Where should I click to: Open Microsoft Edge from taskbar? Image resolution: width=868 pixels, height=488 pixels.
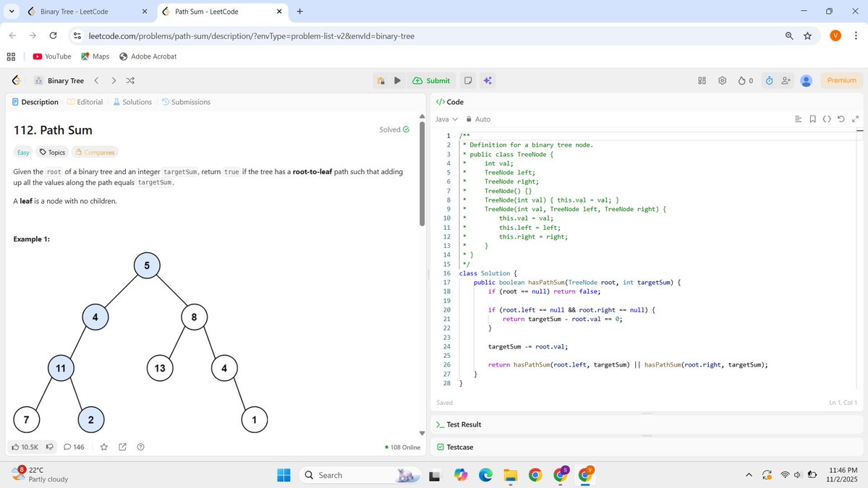click(485, 475)
